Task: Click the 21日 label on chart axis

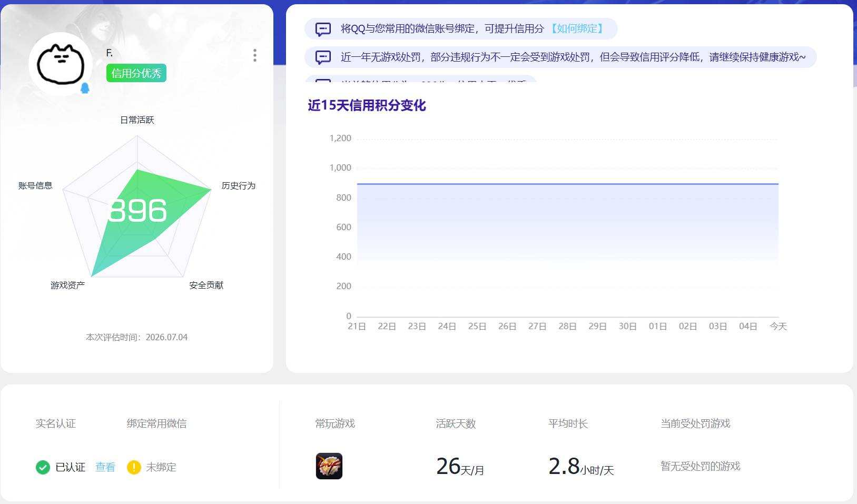Action: coord(357,327)
